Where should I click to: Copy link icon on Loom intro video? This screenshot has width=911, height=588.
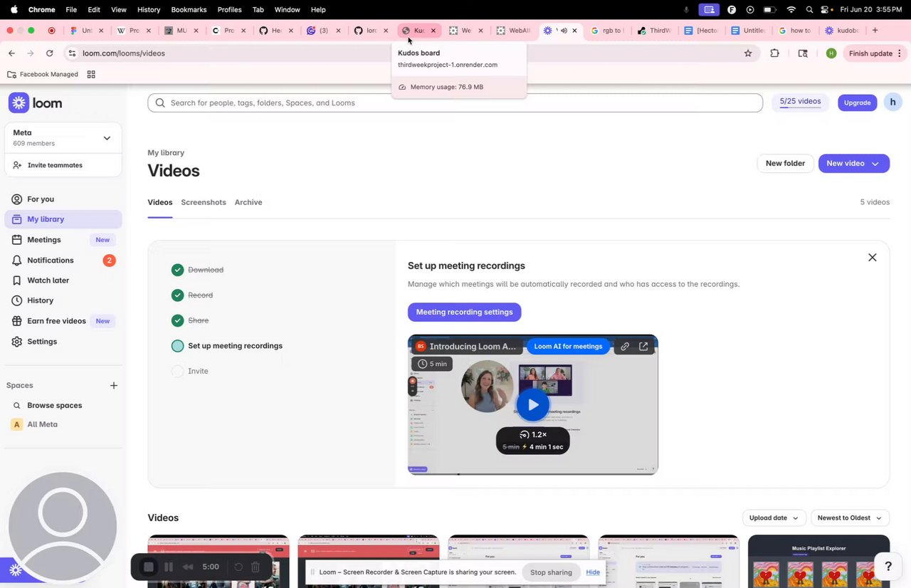point(625,347)
